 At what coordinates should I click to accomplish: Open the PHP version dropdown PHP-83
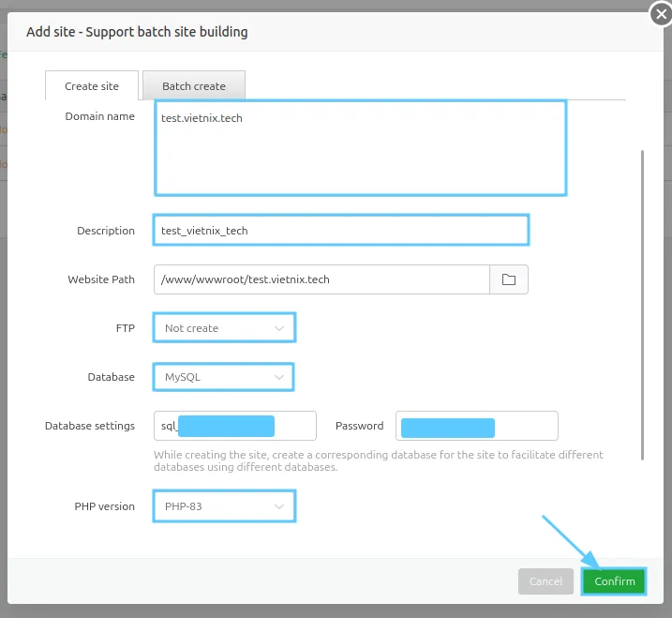point(224,506)
